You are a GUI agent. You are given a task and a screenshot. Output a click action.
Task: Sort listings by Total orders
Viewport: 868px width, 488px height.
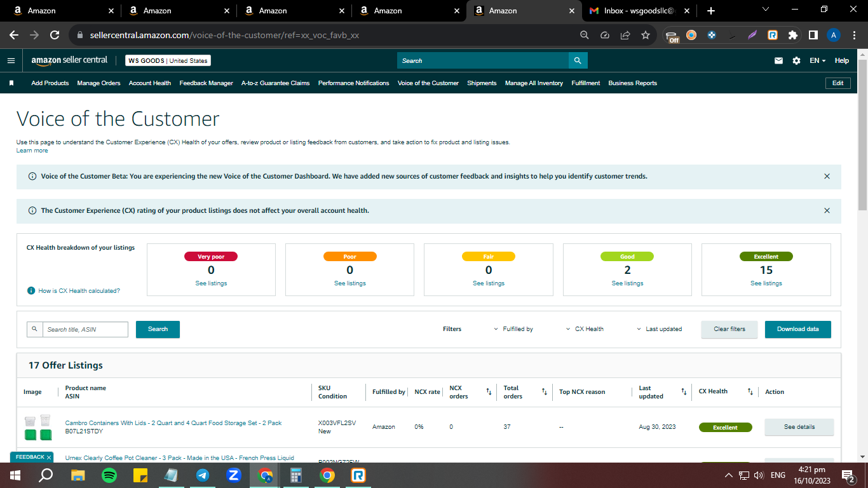click(x=545, y=392)
